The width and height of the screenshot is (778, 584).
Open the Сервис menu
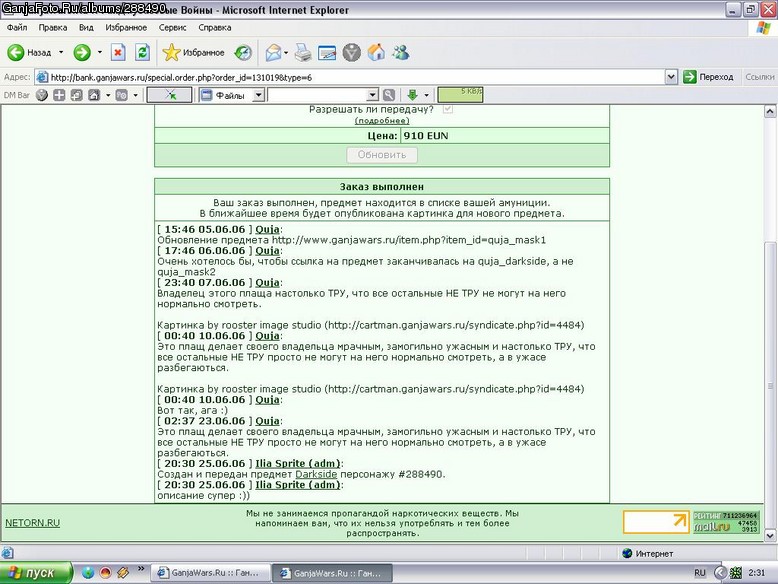point(172,27)
